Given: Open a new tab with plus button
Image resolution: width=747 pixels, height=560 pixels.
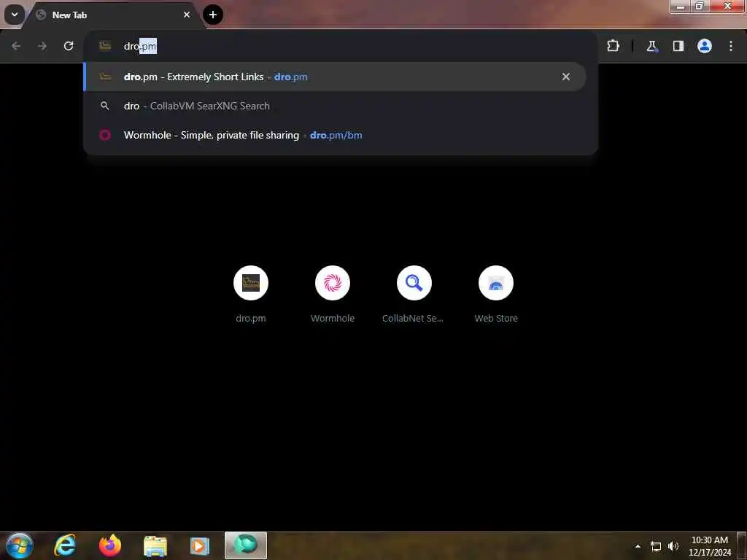Looking at the screenshot, I should (x=213, y=15).
